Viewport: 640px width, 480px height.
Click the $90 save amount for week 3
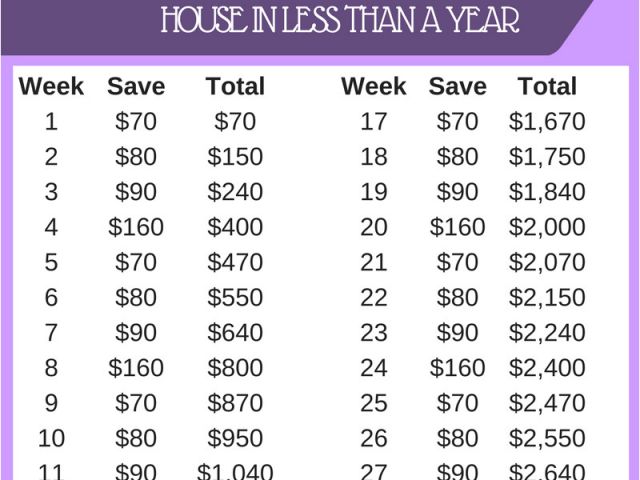[136, 192]
